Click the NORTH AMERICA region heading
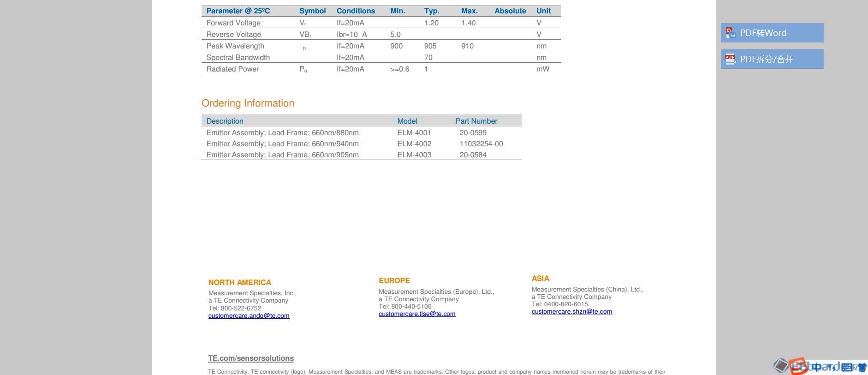Viewport: 868px width, 375px height. [240, 283]
